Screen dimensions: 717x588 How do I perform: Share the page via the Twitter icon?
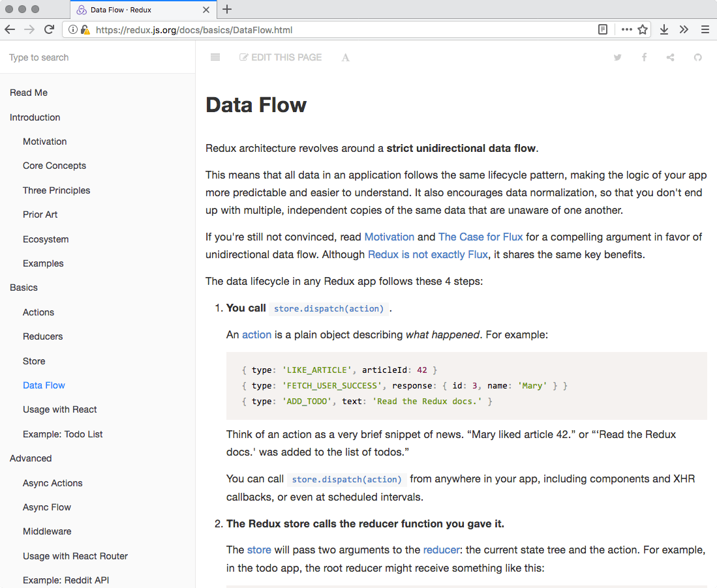coord(618,57)
